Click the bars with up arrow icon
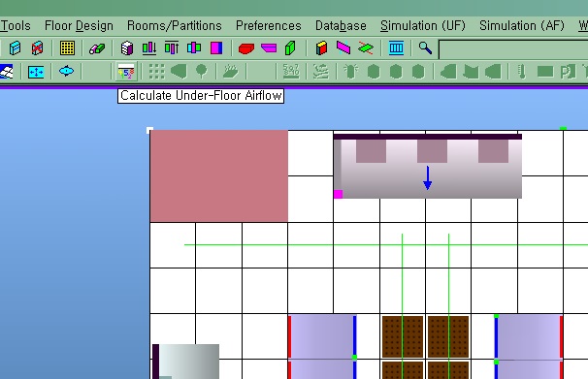 coord(172,47)
